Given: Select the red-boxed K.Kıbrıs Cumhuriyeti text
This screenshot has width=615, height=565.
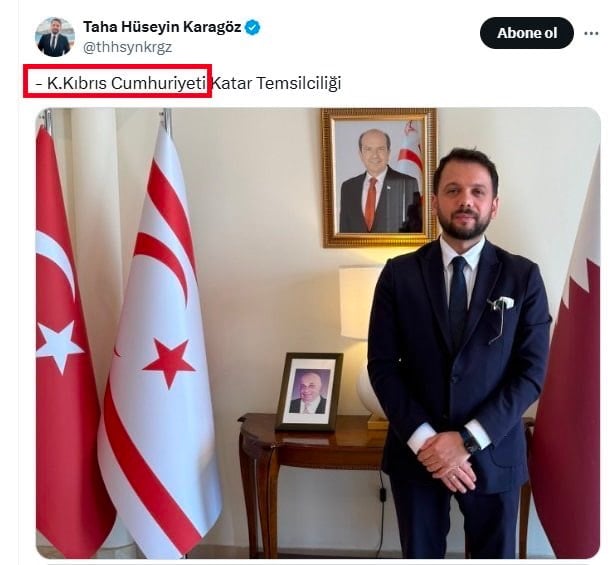Looking at the screenshot, I should (121, 83).
